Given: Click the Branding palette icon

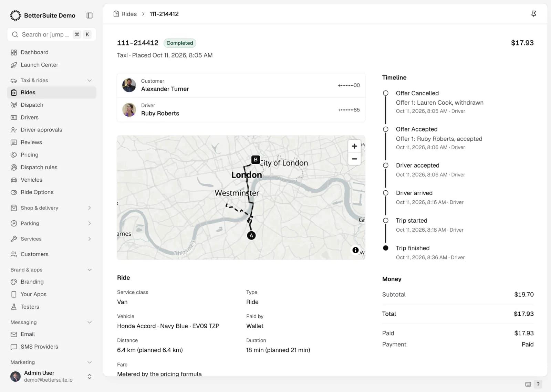Looking at the screenshot, I should [x=14, y=282].
